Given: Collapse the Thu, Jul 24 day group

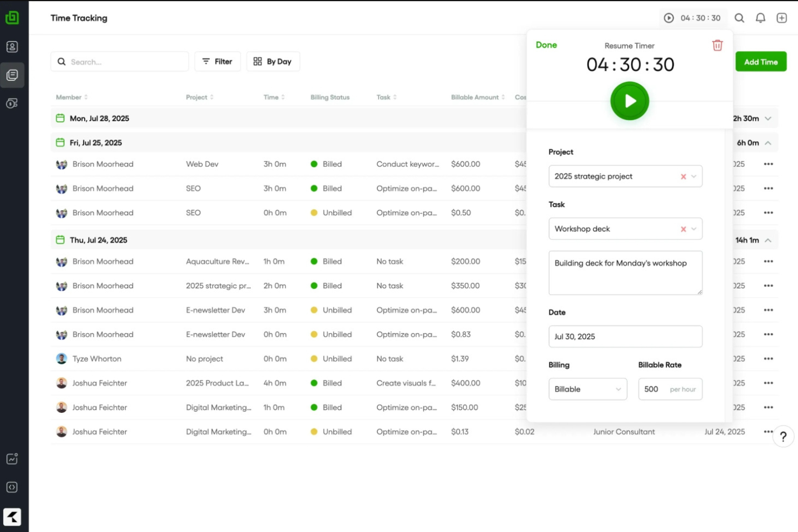Looking at the screenshot, I should [x=768, y=240].
